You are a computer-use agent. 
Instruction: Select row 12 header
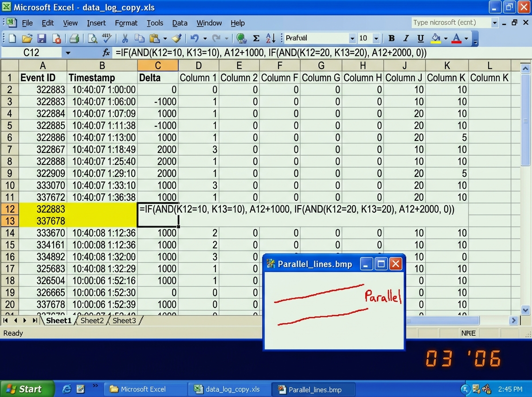click(x=9, y=209)
